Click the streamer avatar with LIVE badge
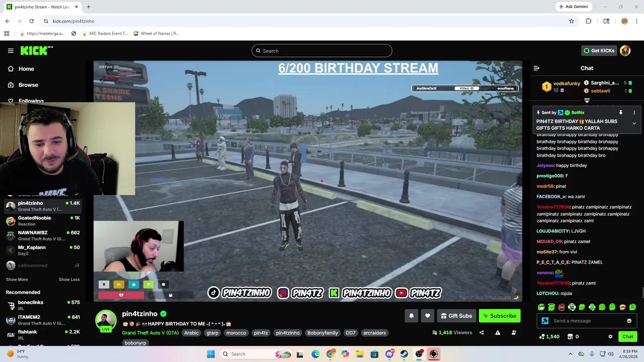 tap(106, 321)
